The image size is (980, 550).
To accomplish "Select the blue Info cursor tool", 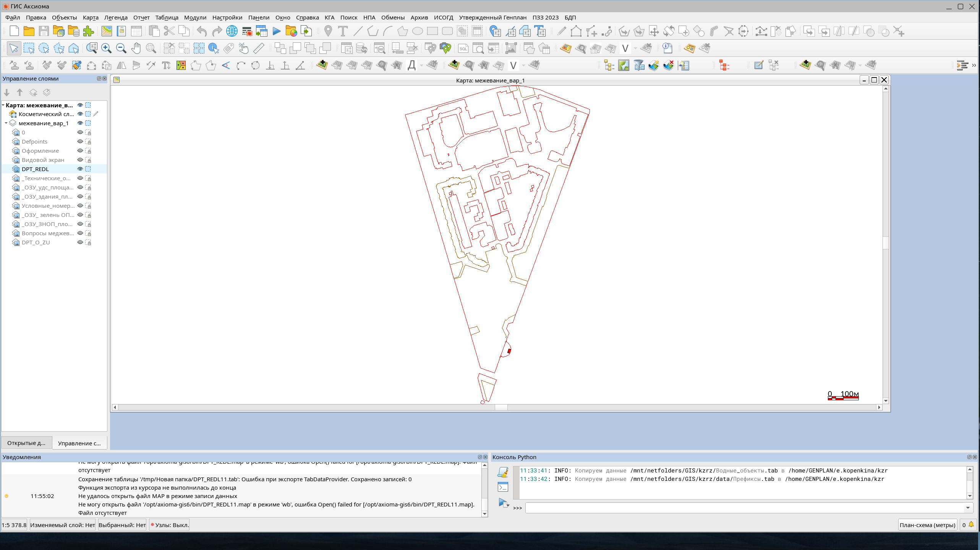I will 214,48.
